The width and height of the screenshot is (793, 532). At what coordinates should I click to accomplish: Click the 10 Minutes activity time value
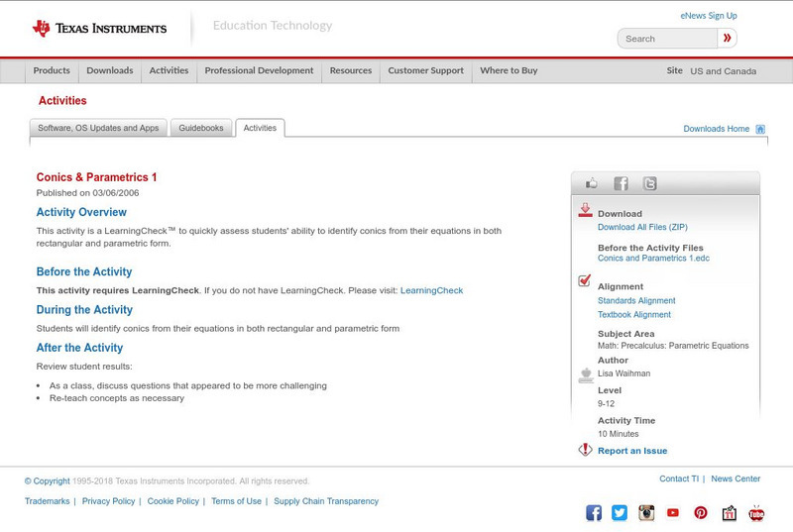(x=618, y=434)
